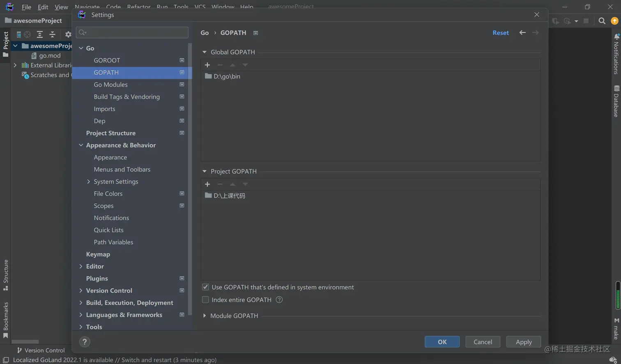Click project-level marker icon beside GOPATH breadcrumb
621x364 pixels.
pyautogui.click(x=256, y=33)
